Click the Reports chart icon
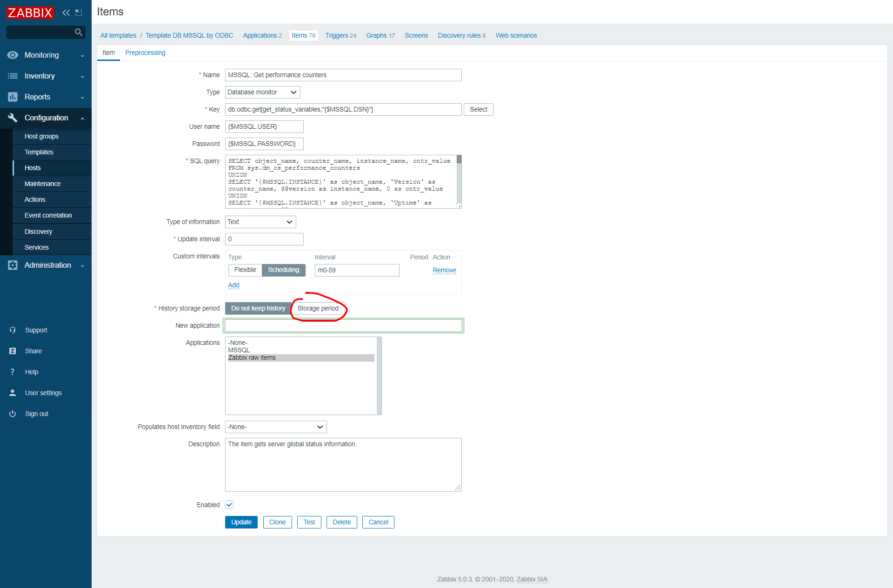The width and height of the screenshot is (893, 588). (x=13, y=97)
